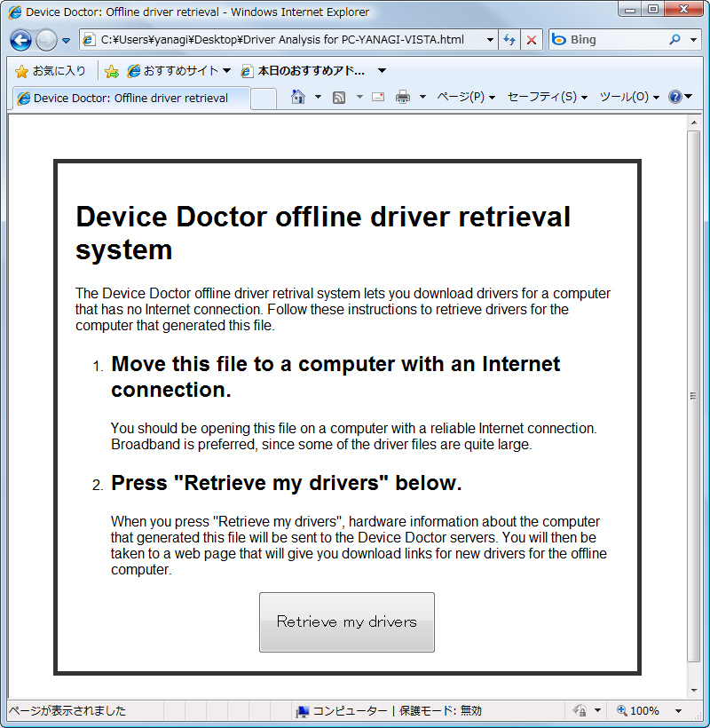Click the Retrieve my drivers button
Screen dimensions: 710x728
coord(347,622)
